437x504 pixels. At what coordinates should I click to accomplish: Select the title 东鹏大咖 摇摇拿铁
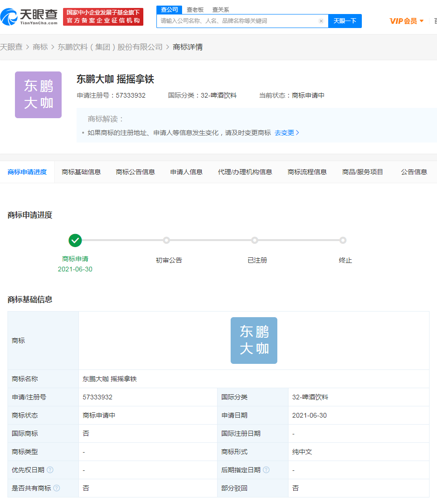[115, 79]
